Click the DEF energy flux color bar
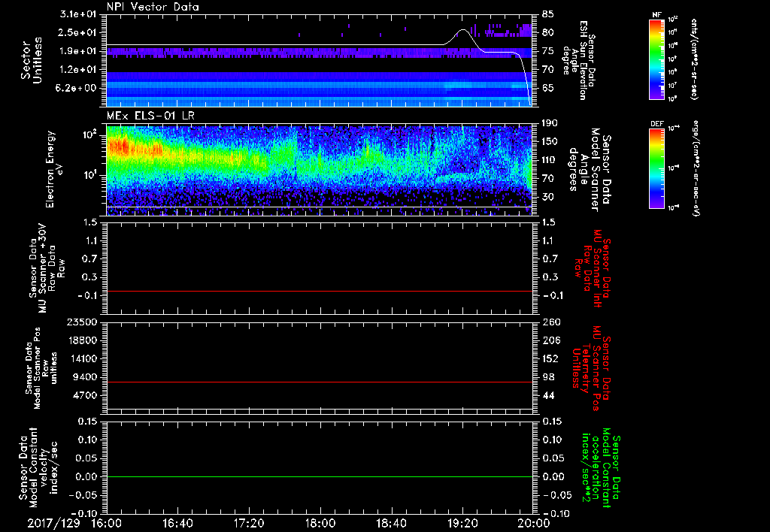 pyautogui.click(x=656, y=168)
